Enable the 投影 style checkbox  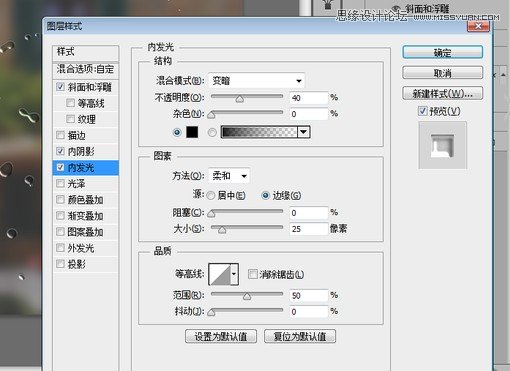click(x=60, y=264)
